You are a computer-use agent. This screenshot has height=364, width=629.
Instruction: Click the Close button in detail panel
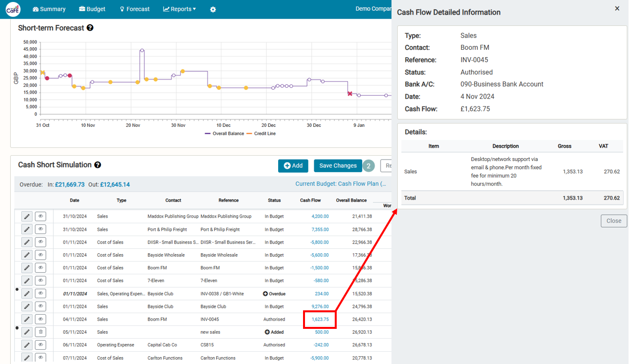pos(613,221)
